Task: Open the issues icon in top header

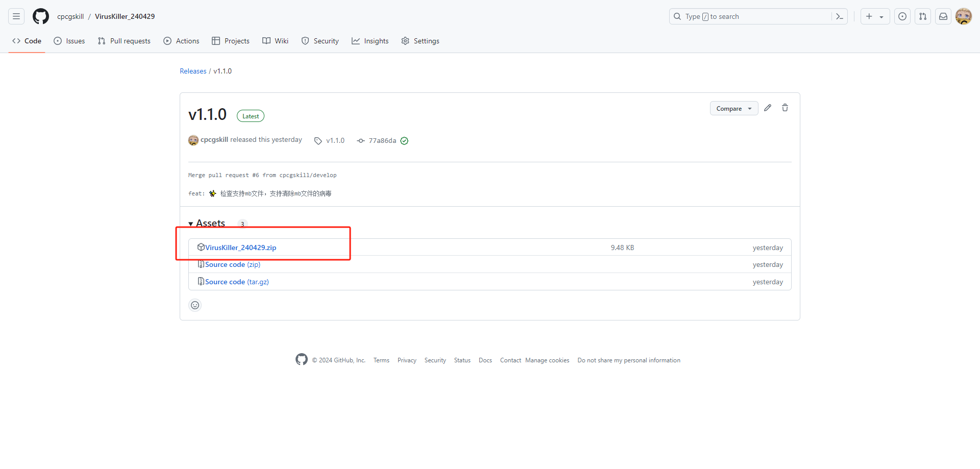Action: click(x=902, y=16)
